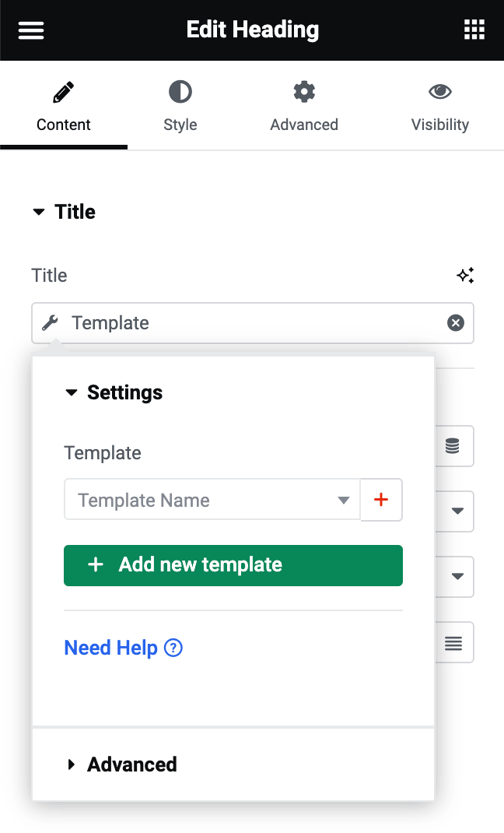Click the wrench icon in the Title field

tap(49, 322)
